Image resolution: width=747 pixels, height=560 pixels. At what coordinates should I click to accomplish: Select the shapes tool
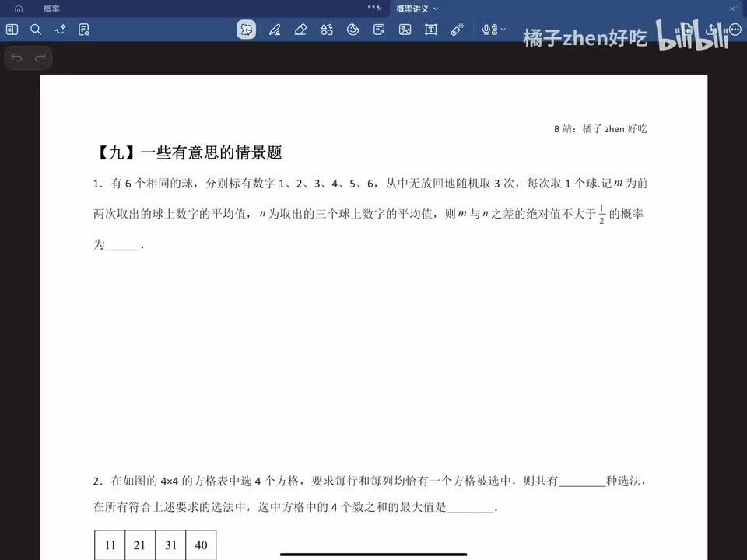tap(327, 30)
